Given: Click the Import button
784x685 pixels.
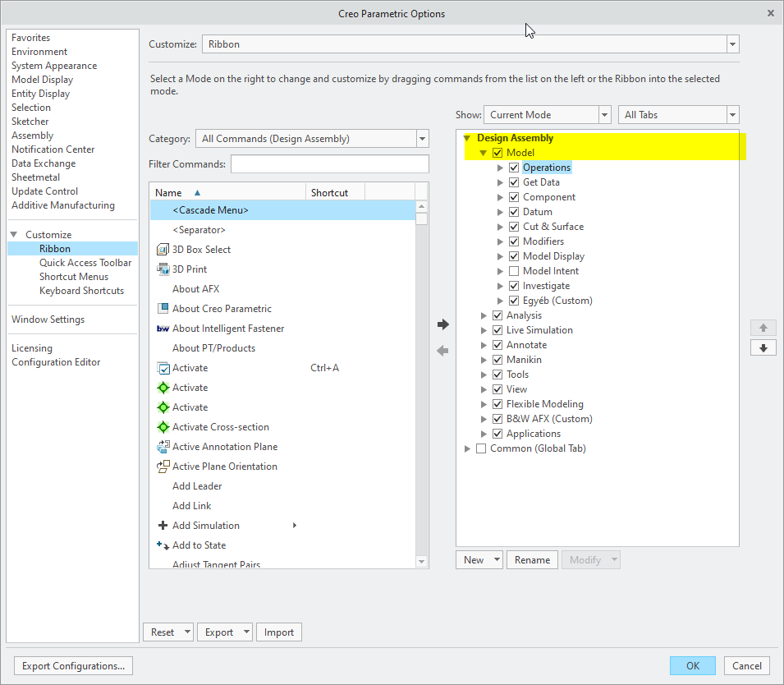Looking at the screenshot, I should [x=279, y=632].
